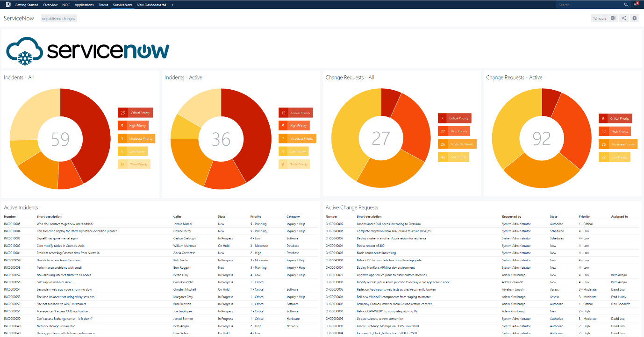This screenshot has width=644, height=337.
Task: Click assignee Don Goodliffe
Action: 620,304
